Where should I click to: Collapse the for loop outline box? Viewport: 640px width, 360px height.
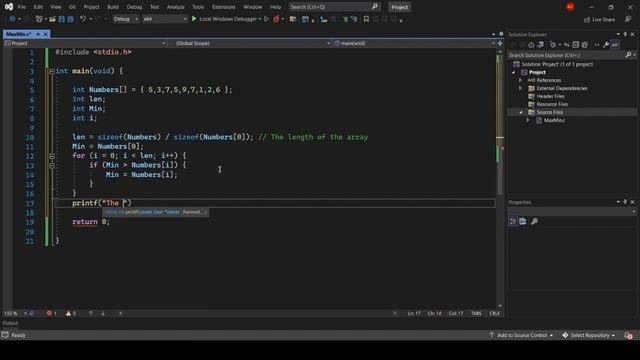(52, 156)
